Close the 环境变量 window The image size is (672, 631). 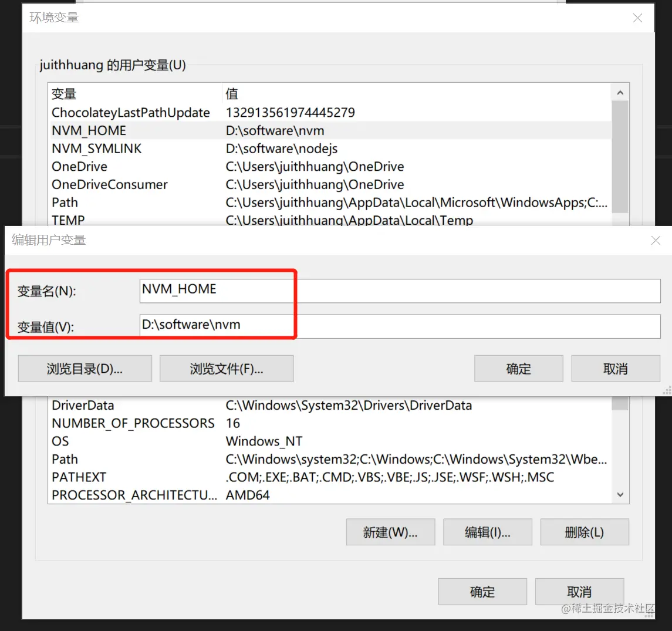638,18
